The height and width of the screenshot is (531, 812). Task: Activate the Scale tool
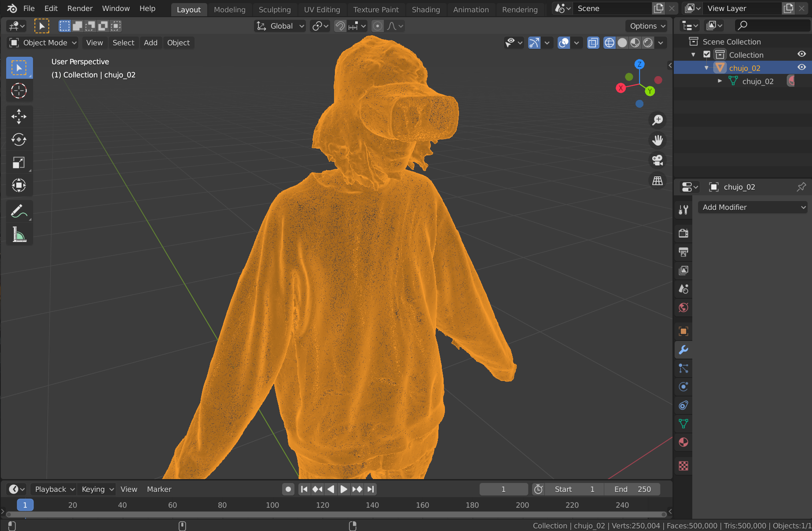click(19, 163)
